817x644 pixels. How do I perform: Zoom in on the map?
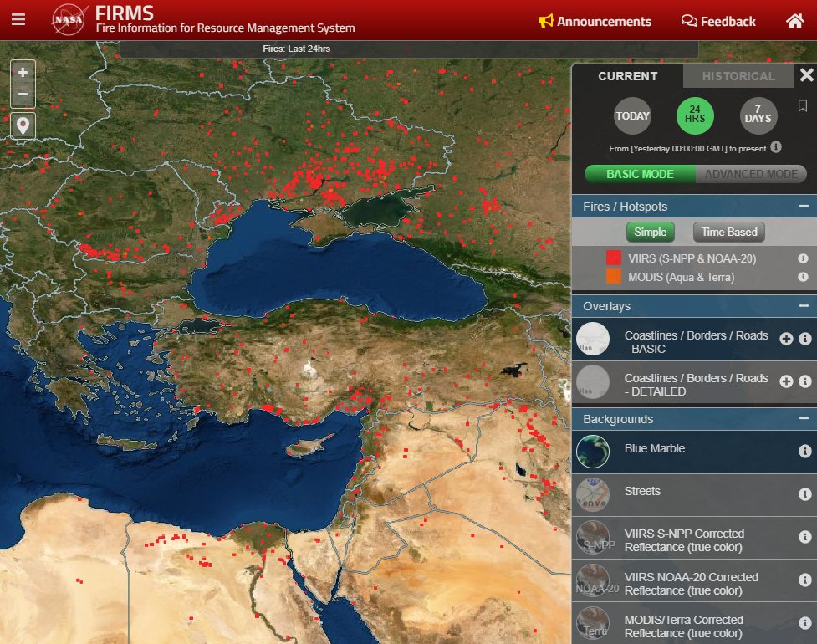click(23, 73)
